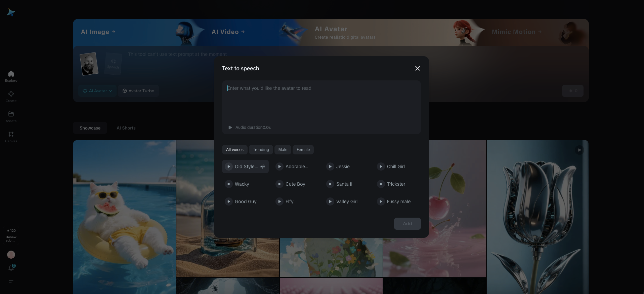Play preview of Chill Girl voice
This screenshot has height=294, width=644.
(381, 167)
